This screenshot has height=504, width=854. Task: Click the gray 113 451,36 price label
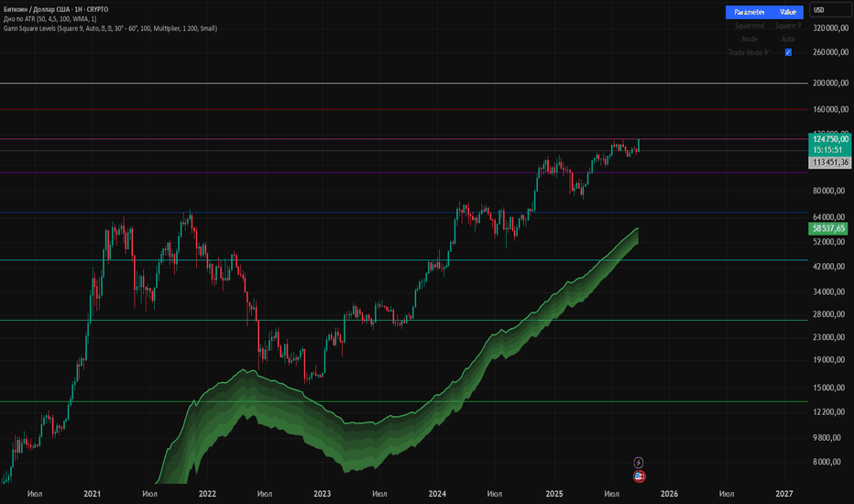pos(830,162)
